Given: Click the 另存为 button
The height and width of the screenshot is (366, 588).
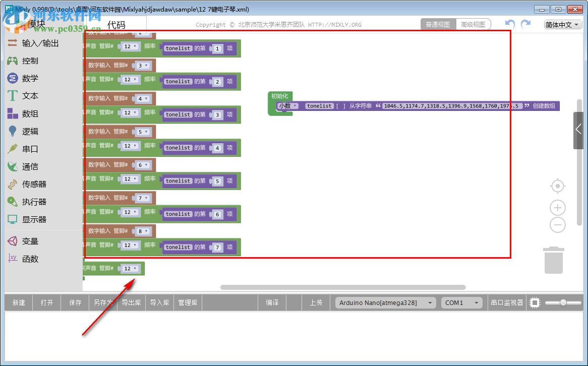Looking at the screenshot, I should click(x=103, y=302).
